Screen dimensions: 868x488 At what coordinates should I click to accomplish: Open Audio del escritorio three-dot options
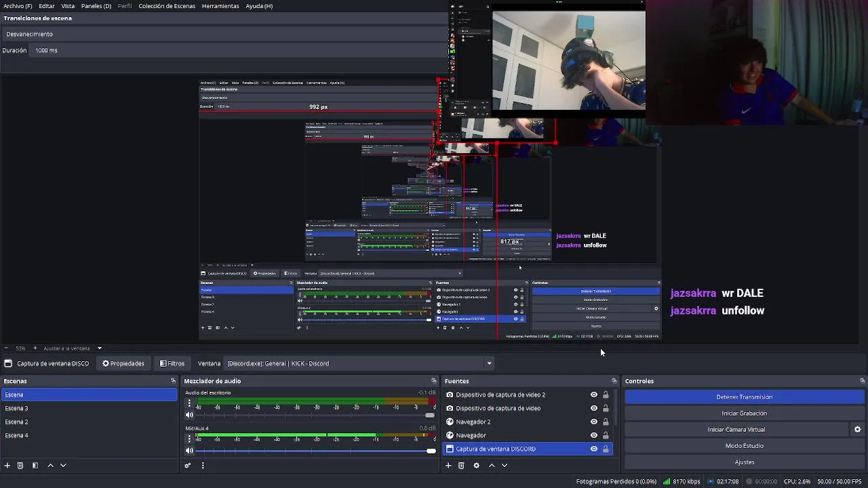[x=189, y=403]
